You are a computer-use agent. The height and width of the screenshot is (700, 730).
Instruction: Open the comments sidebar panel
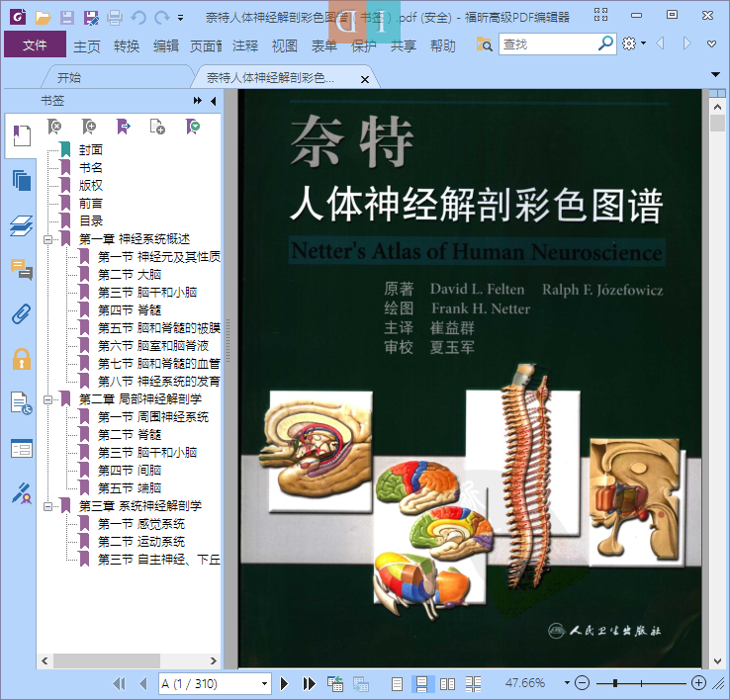click(22, 270)
